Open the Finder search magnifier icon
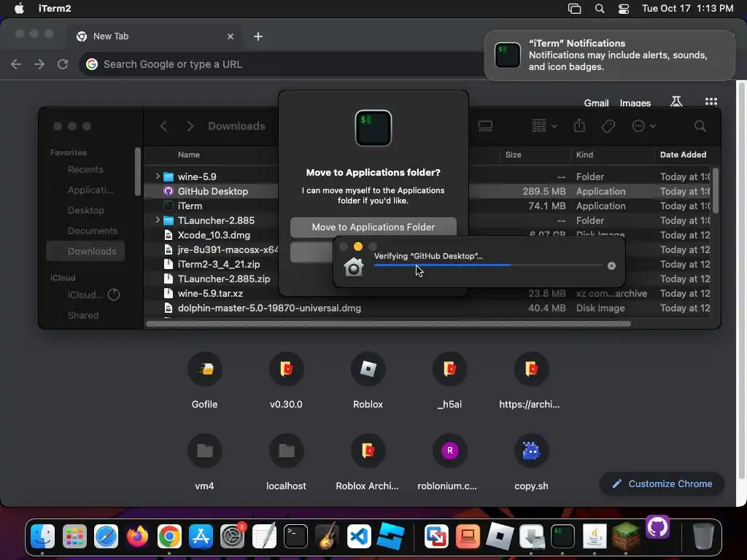 [x=700, y=126]
